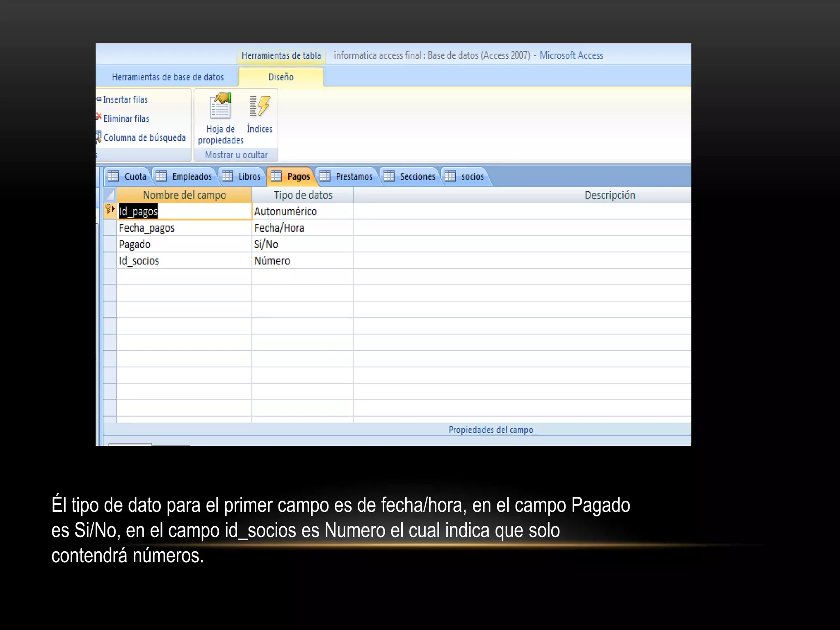Click the Nombre del campo column header
The image size is (840, 630).
click(x=184, y=195)
